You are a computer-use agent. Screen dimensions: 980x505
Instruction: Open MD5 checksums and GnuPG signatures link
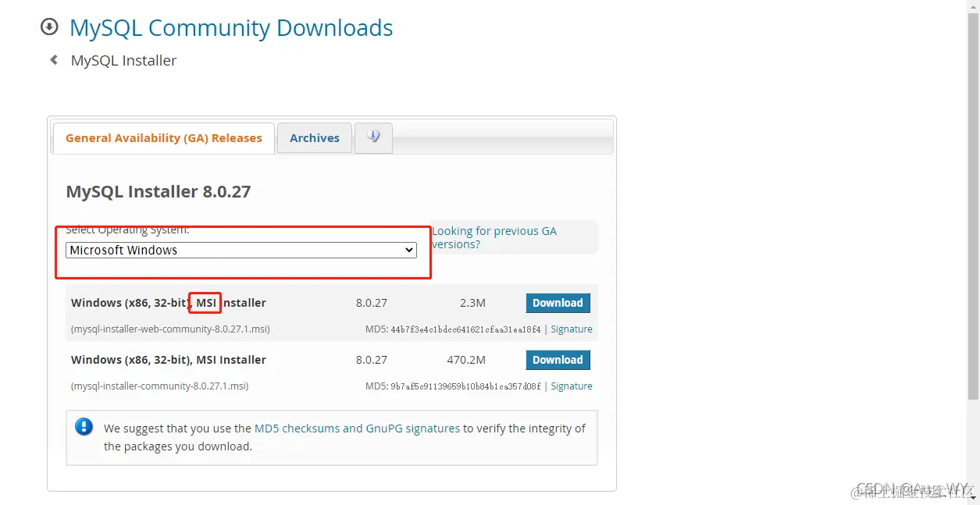click(x=357, y=429)
